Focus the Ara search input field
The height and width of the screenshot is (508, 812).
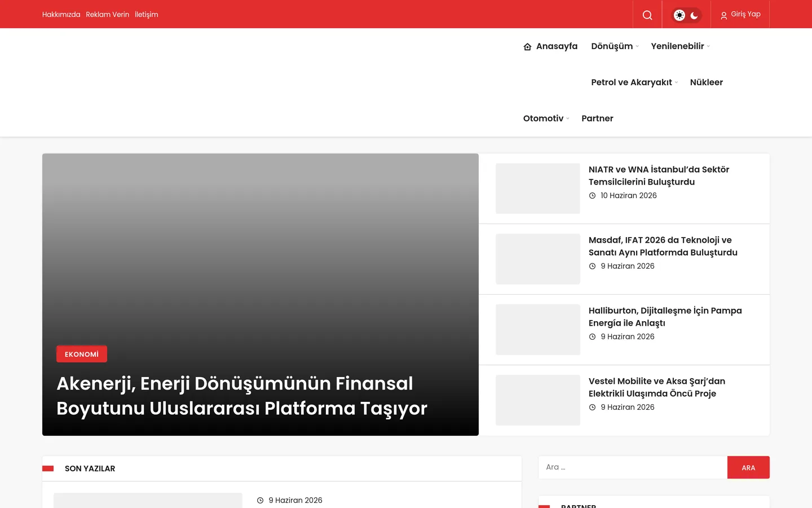point(633,467)
